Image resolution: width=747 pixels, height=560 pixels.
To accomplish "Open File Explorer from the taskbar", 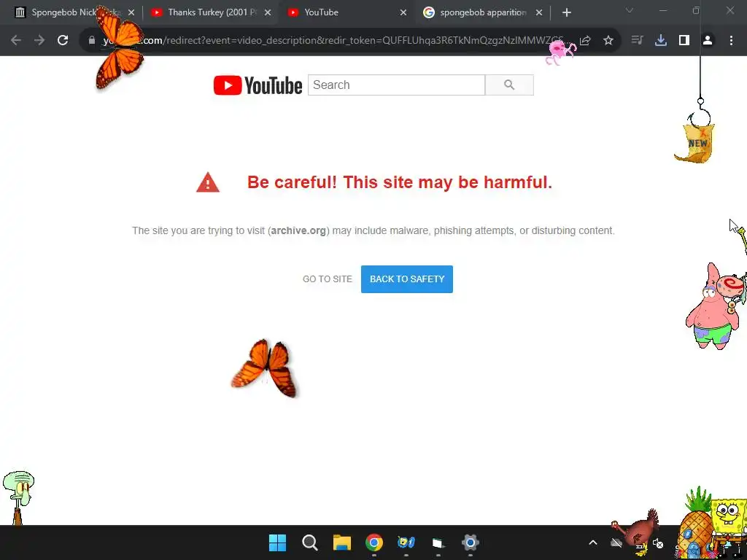I will pyautogui.click(x=342, y=542).
